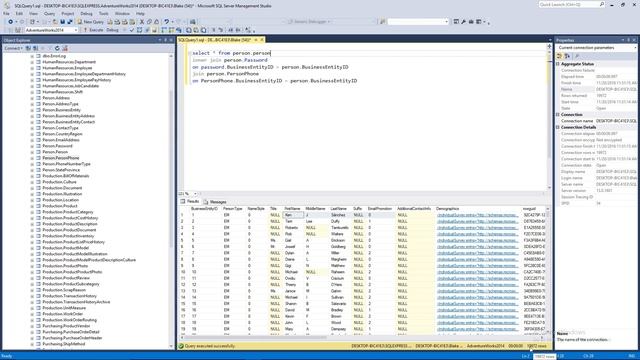This screenshot has width=640, height=360.
Task: Open the Connect menu in Object Explorer
Action: coord(13,48)
